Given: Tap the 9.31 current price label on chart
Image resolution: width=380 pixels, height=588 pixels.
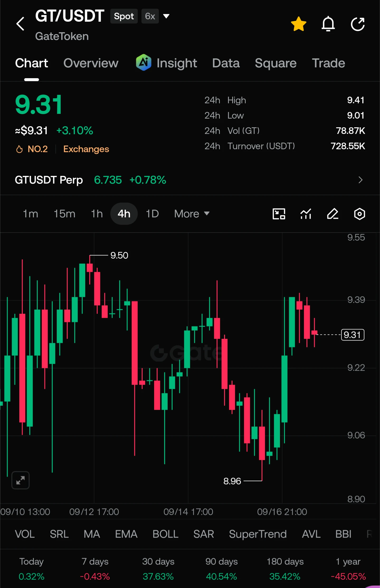Looking at the screenshot, I should tap(353, 335).
